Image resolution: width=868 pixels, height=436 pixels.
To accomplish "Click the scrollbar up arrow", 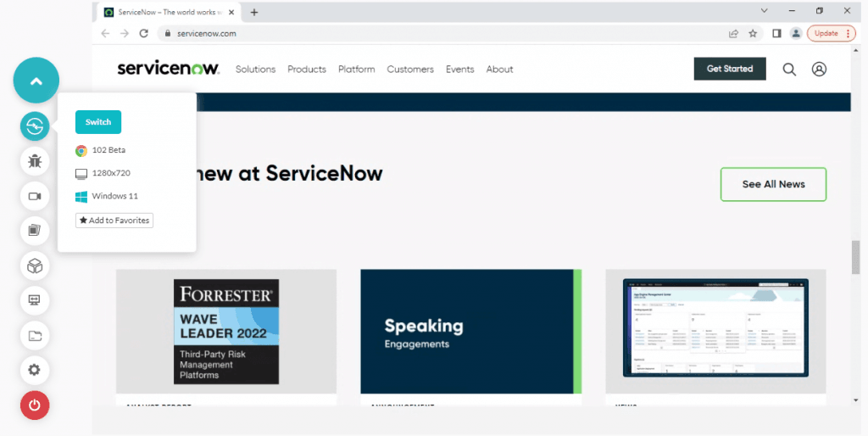I will point(856,50).
